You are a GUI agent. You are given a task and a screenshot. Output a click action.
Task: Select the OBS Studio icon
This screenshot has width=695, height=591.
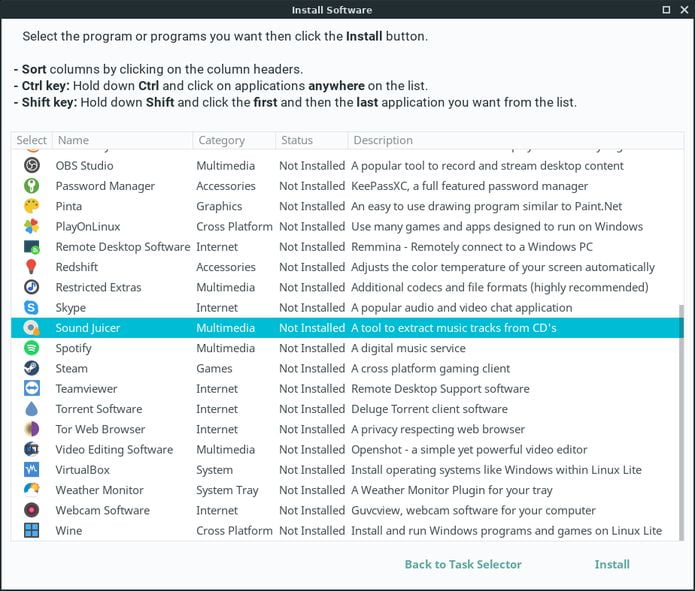(31, 165)
